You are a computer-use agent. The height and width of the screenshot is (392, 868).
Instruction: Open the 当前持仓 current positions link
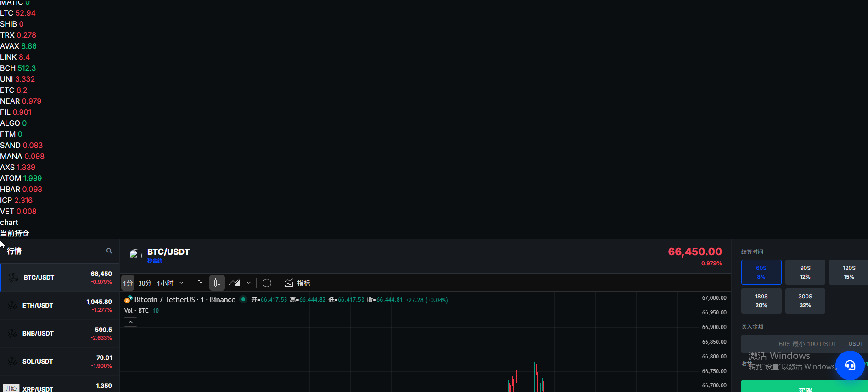pyautogui.click(x=15, y=233)
